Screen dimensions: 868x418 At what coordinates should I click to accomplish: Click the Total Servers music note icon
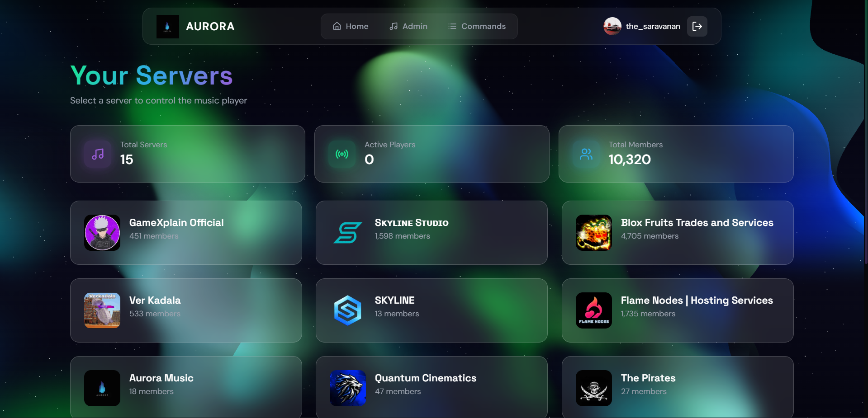pyautogui.click(x=98, y=154)
